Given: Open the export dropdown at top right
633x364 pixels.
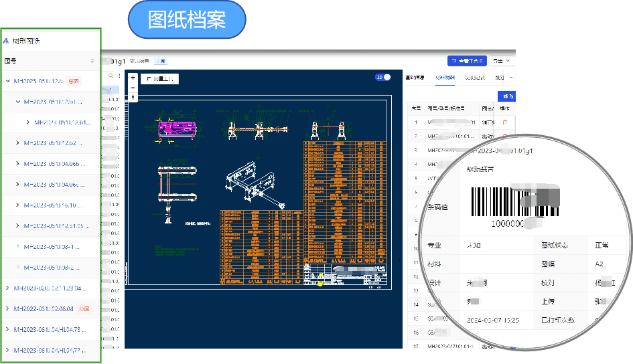Looking at the screenshot, I should click(502, 61).
